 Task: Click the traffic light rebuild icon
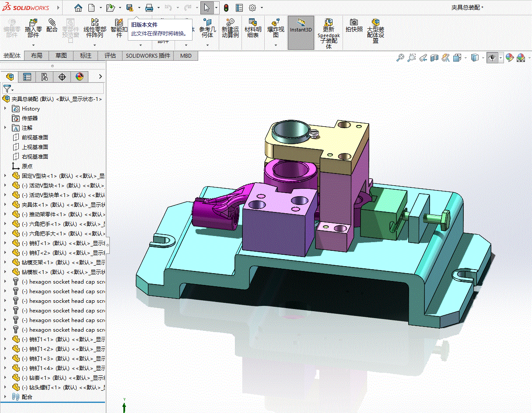pyautogui.click(x=226, y=8)
